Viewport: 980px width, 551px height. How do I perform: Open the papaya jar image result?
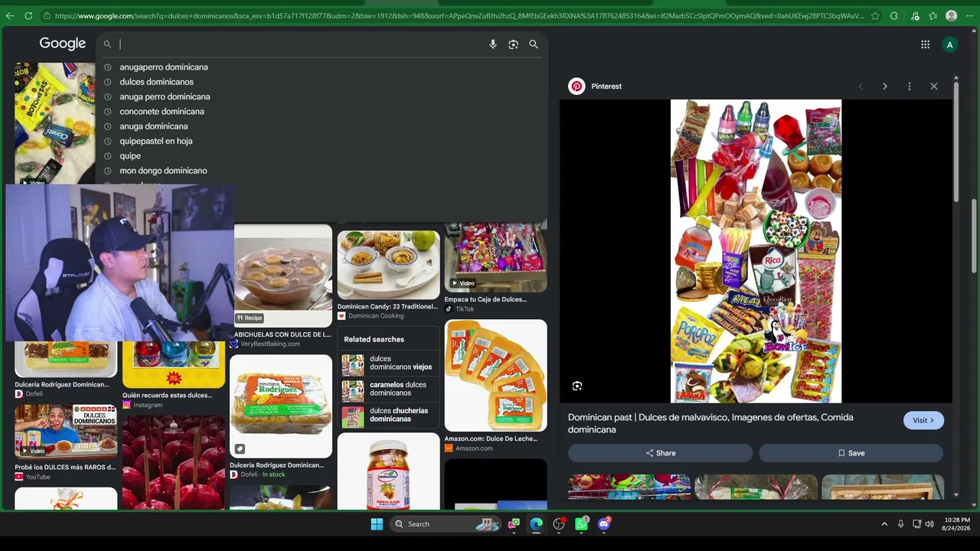[x=389, y=471]
